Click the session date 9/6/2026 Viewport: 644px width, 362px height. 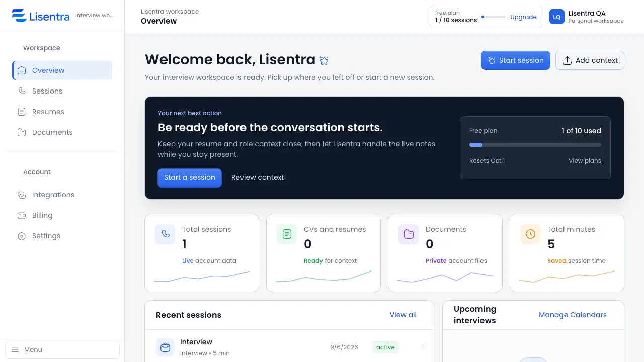(x=344, y=347)
